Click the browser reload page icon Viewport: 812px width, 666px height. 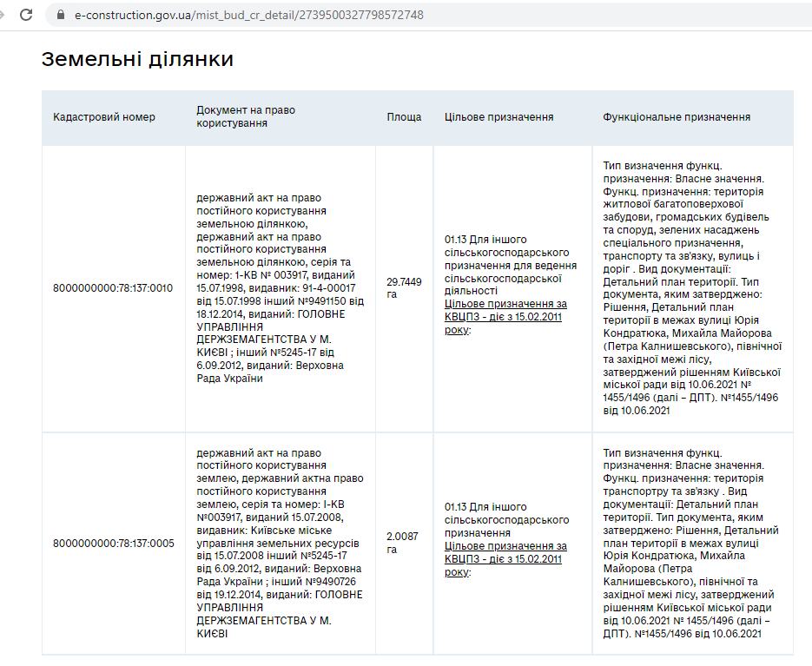point(26,15)
